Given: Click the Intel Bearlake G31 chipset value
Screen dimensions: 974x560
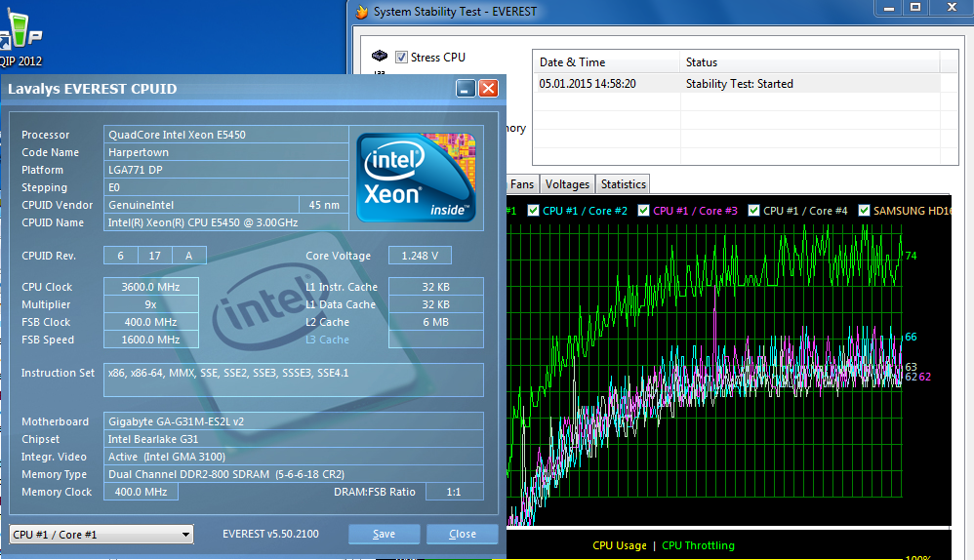Looking at the screenshot, I should pos(293,439).
